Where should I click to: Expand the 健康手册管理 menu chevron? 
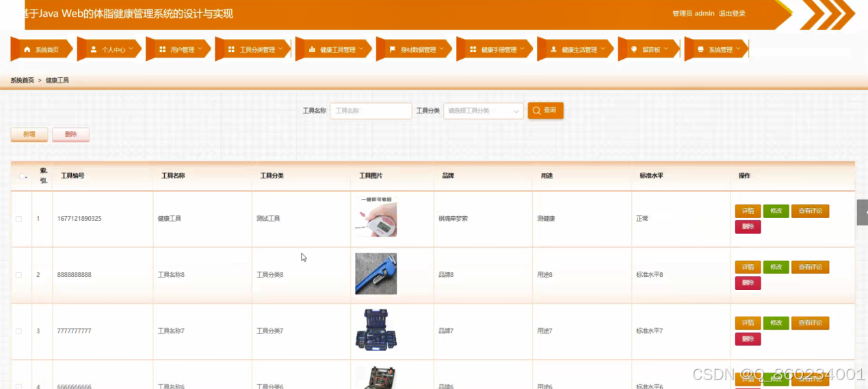[x=522, y=49]
